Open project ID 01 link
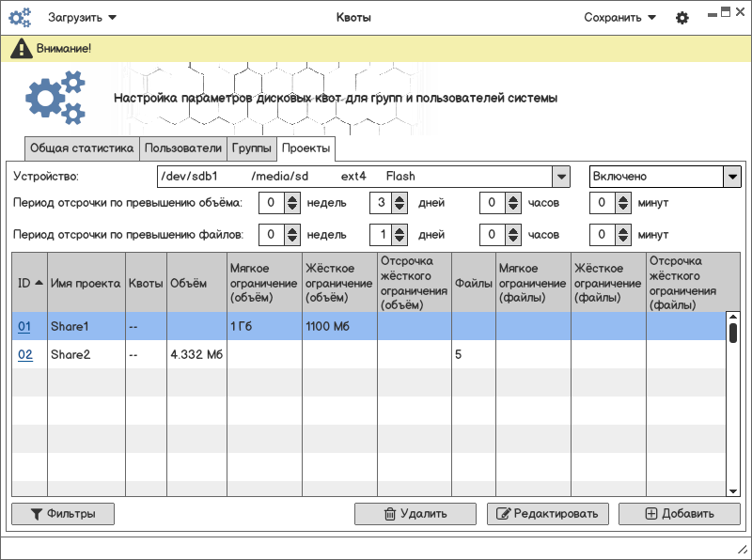The height and width of the screenshot is (560, 752). (25, 326)
